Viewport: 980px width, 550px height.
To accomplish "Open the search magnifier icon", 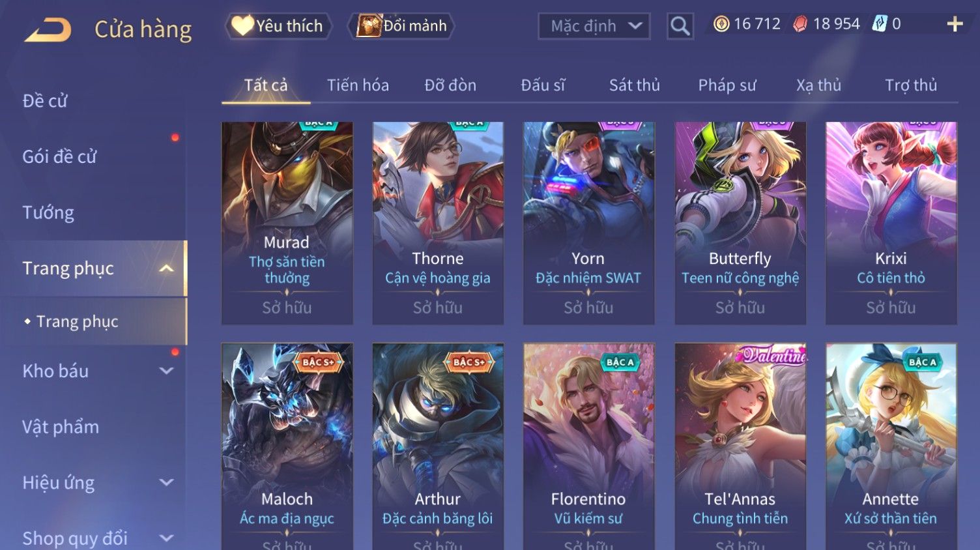I will (x=680, y=26).
